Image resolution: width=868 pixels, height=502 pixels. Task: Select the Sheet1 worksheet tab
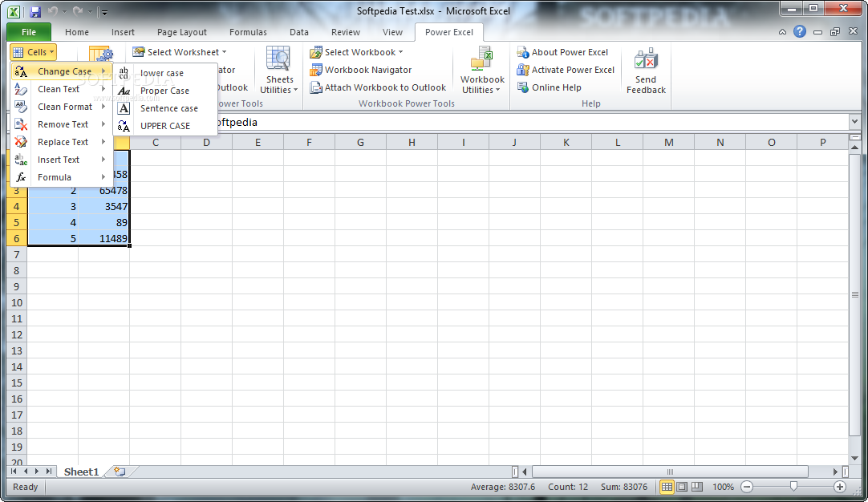[81, 472]
